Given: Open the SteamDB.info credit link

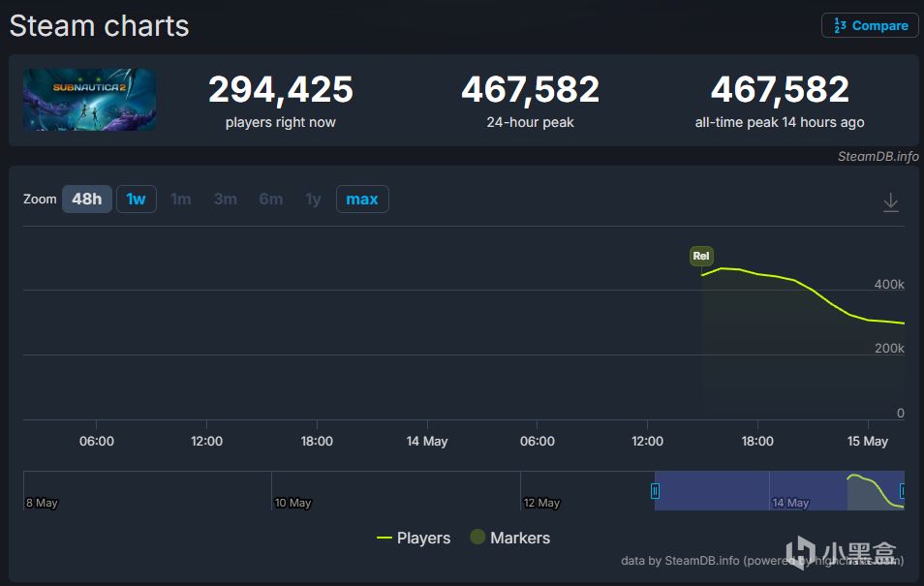Looking at the screenshot, I should [878, 156].
